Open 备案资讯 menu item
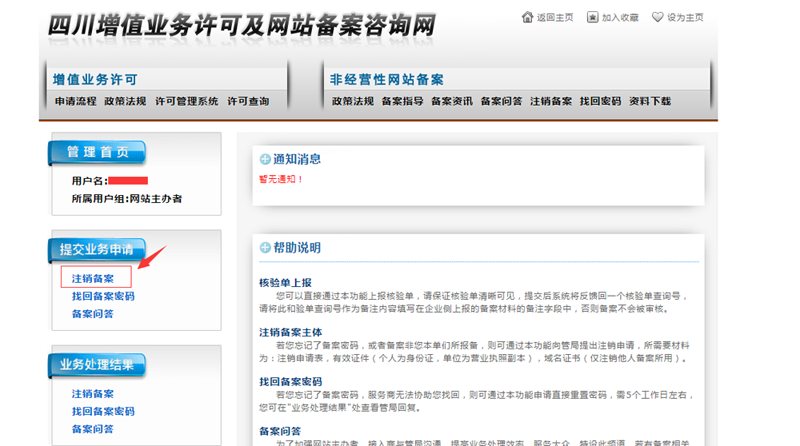This screenshot has height=446, width=800. 452,102
